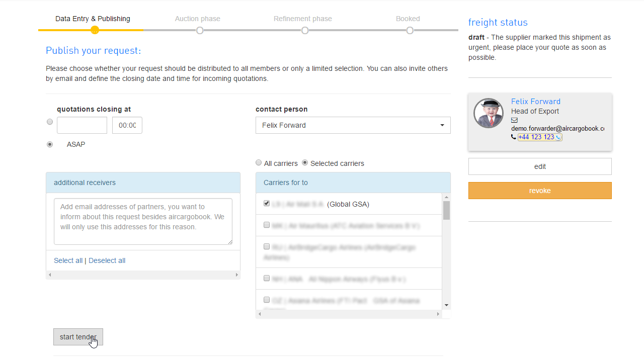Screen dimensions: 644x362
Task: Open the contact person dropdown
Action: coord(353,125)
